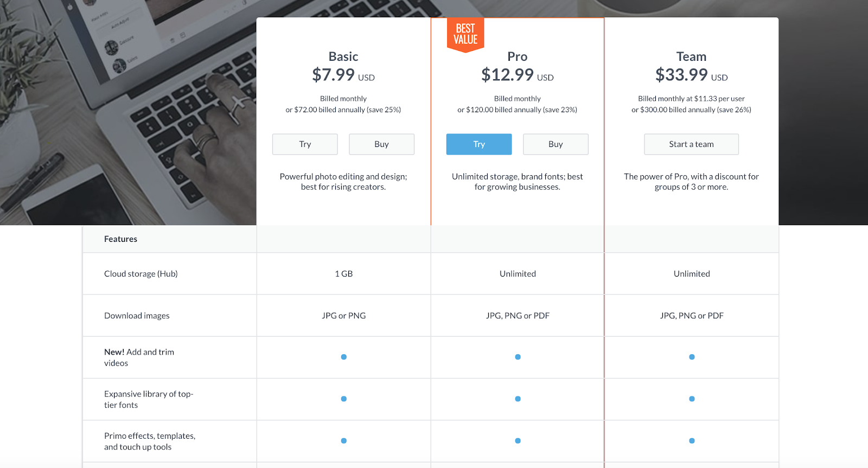Click the 1 GB cell under Basic
Viewport: 868px width, 468px height.
point(344,274)
